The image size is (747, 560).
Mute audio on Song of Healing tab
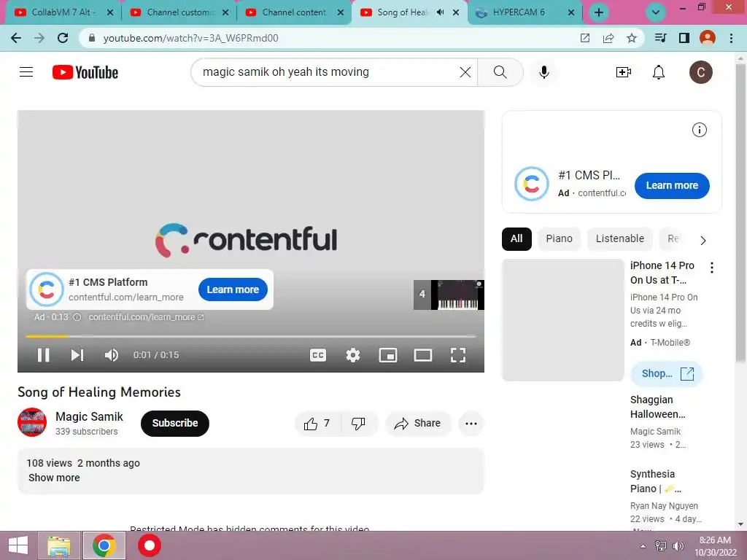coord(440,12)
